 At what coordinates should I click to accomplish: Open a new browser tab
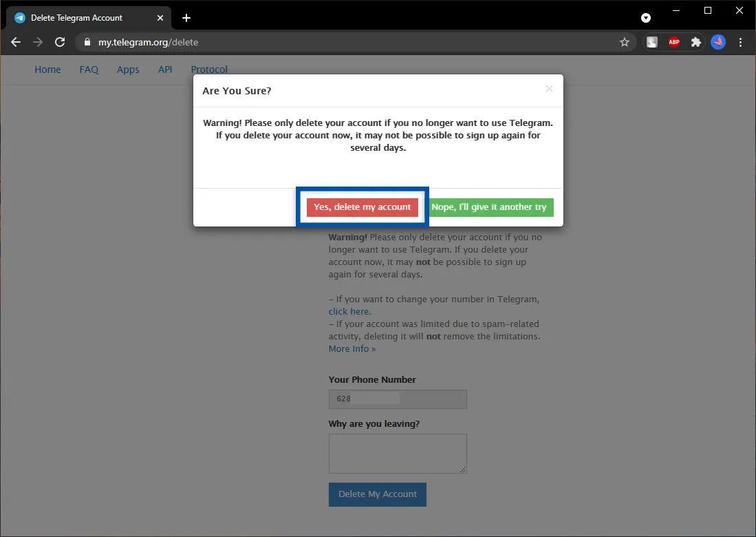click(x=186, y=17)
